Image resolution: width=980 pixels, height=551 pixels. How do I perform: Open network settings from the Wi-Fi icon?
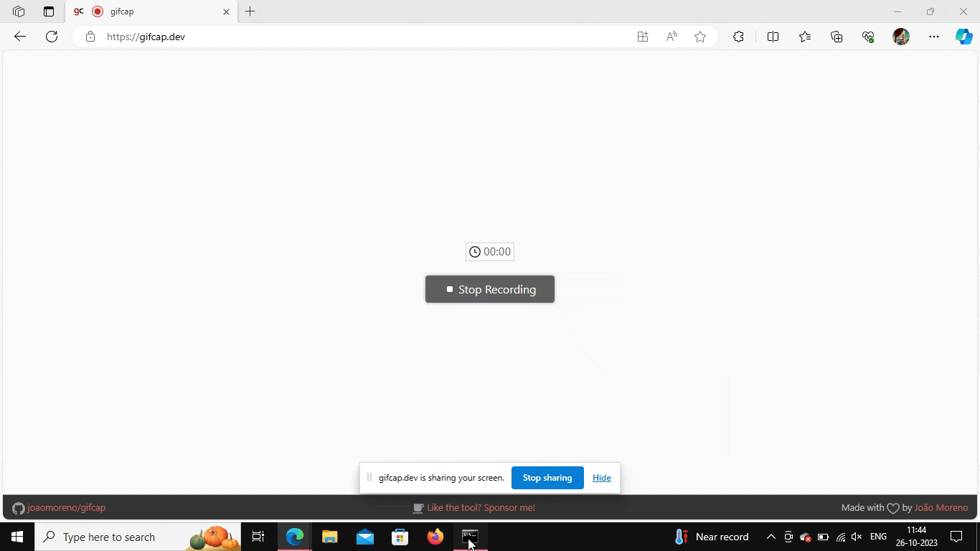840,537
